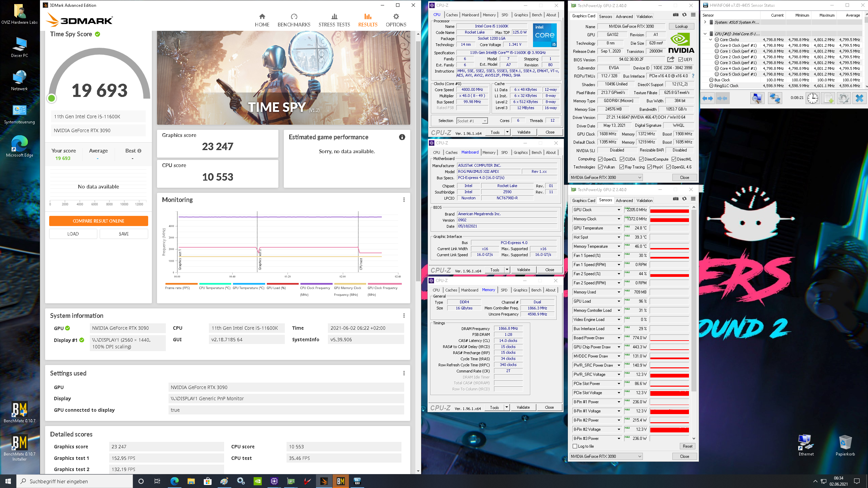Take a screenshot with the top GPU-Z camera icon
Image resolution: width=868 pixels, height=488 pixels.
pyautogui.click(x=675, y=15)
